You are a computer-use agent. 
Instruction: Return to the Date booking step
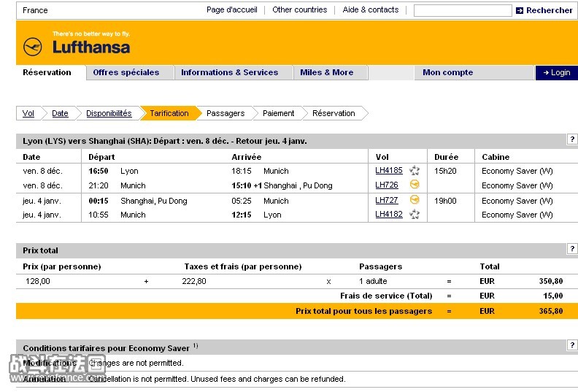coord(60,113)
